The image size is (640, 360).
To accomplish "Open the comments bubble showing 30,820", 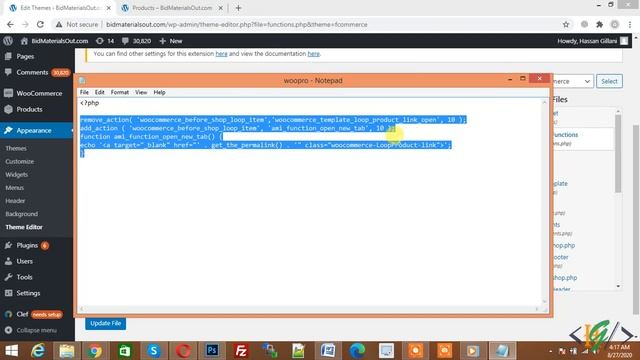I will [x=136, y=41].
